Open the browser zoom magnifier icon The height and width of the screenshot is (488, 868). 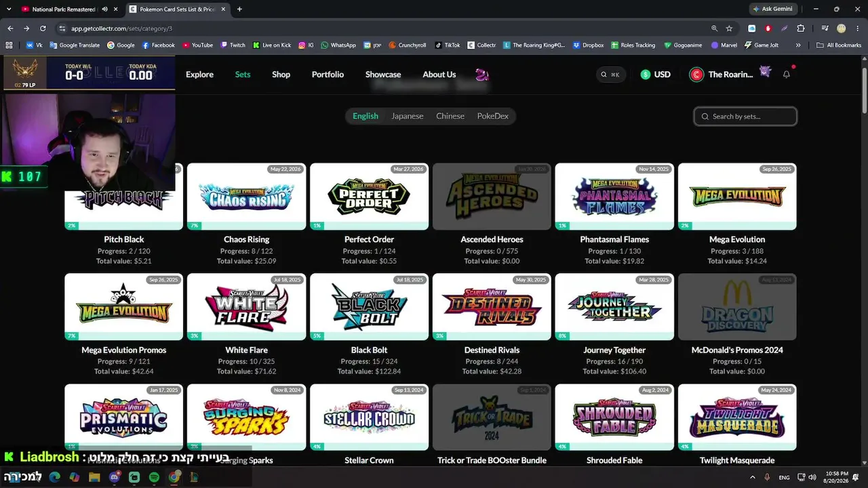tap(714, 28)
